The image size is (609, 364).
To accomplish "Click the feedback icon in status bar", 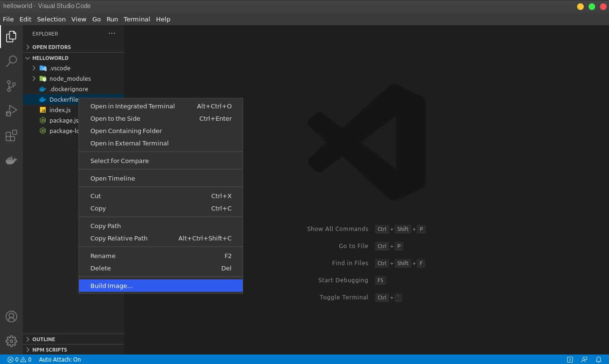I will (x=585, y=360).
